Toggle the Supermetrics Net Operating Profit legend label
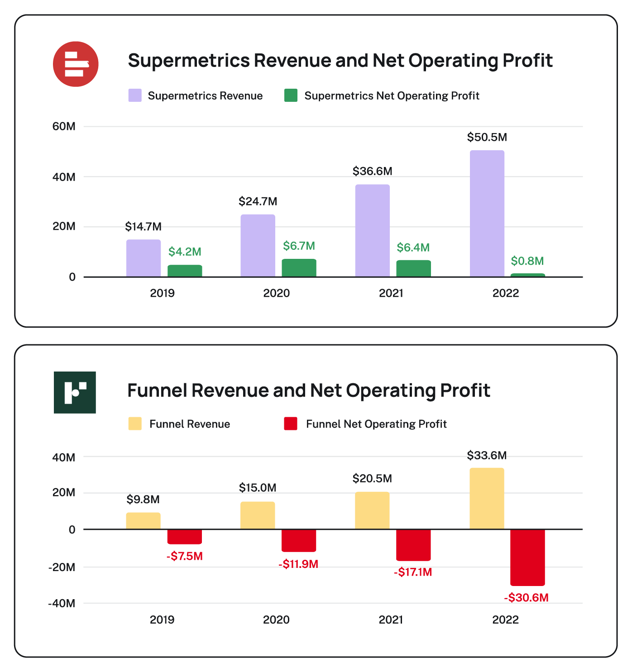632x672 pixels. click(392, 96)
